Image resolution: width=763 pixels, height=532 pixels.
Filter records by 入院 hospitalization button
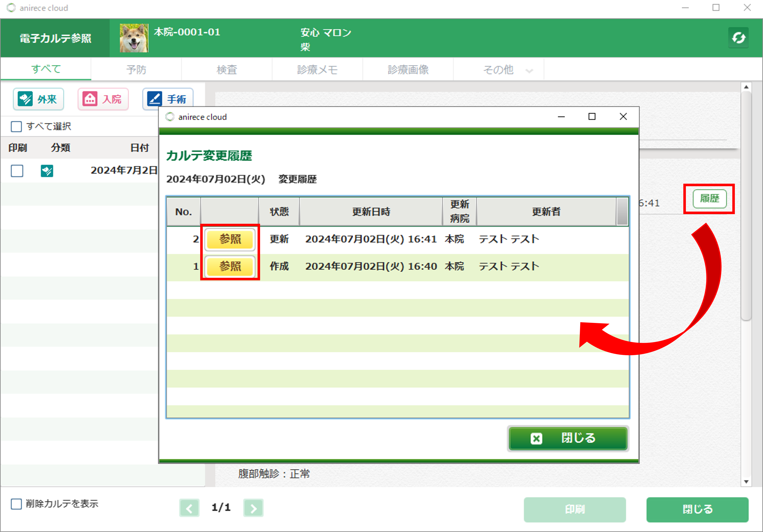tap(103, 99)
